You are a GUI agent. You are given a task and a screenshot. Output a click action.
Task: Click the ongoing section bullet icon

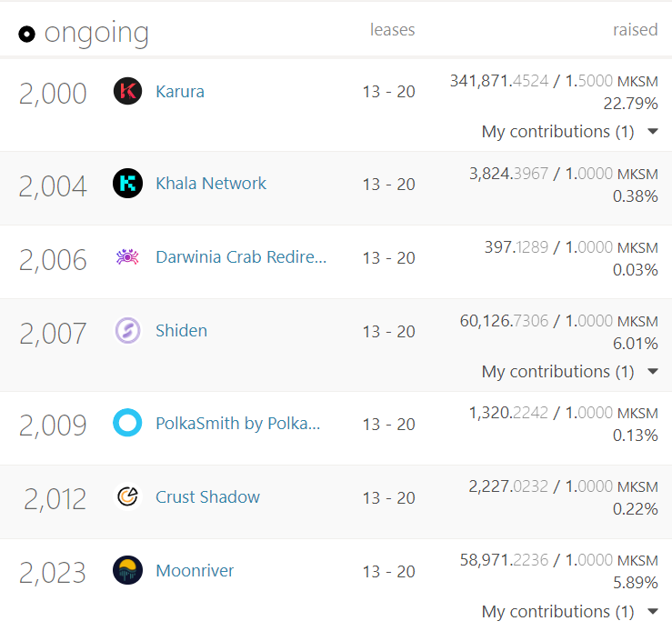click(x=26, y=34)
